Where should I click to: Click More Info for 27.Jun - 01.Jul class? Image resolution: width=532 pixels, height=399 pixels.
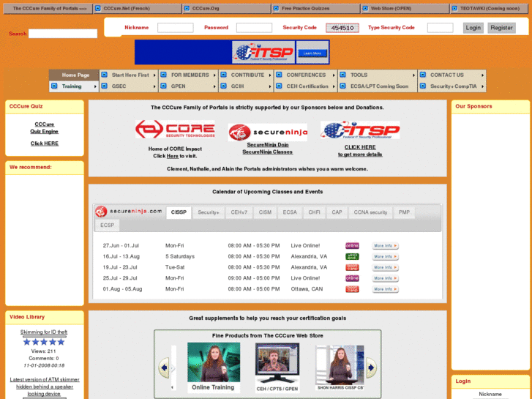coord(385,245)
